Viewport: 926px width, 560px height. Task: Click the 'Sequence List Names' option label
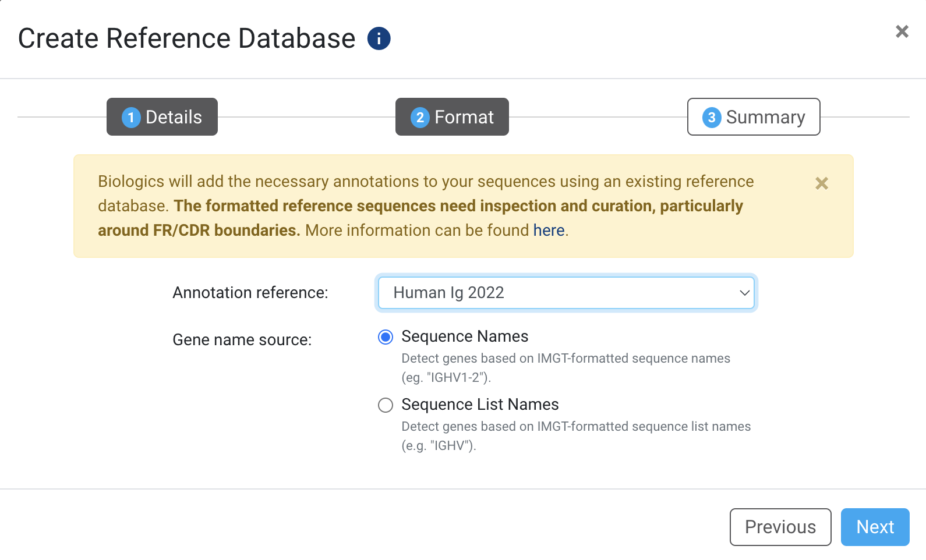pyautogui.click(x=480, y=405)
